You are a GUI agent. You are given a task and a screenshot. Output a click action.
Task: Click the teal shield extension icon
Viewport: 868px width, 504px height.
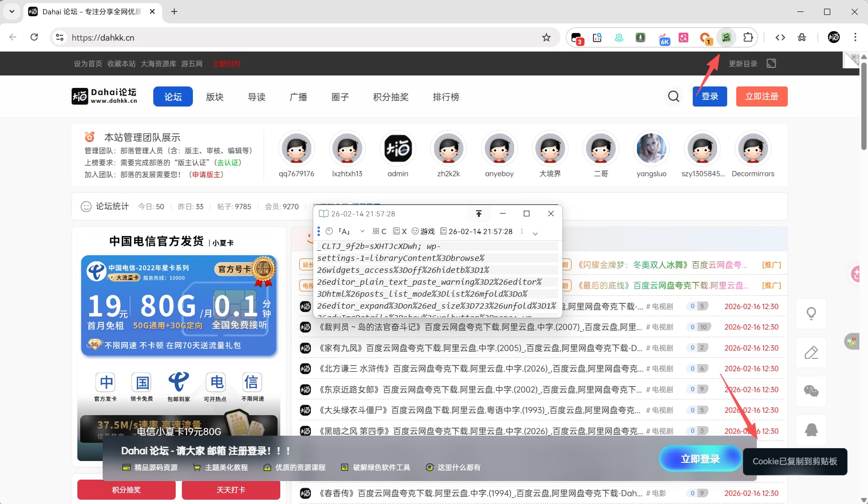[x=619, y=37]
